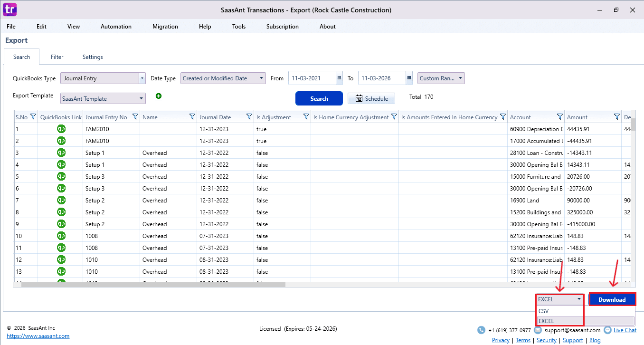Open the Support link

point(573,340)
